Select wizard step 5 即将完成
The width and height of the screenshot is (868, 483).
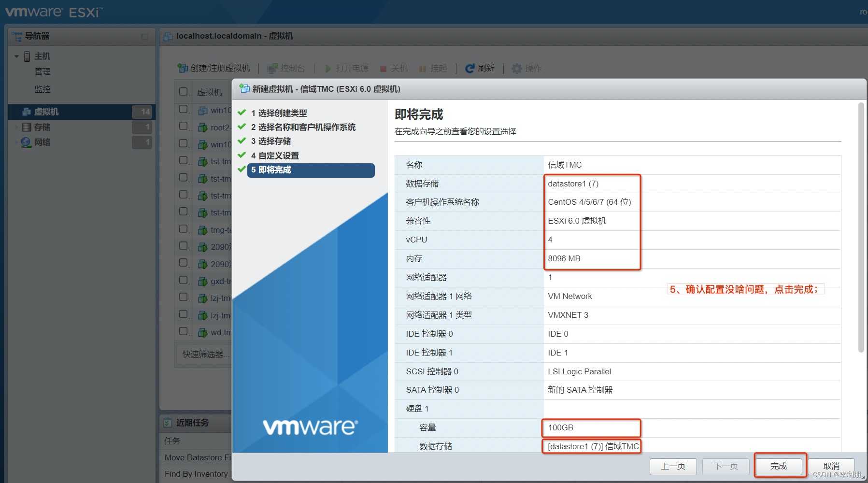coord(311,170)
